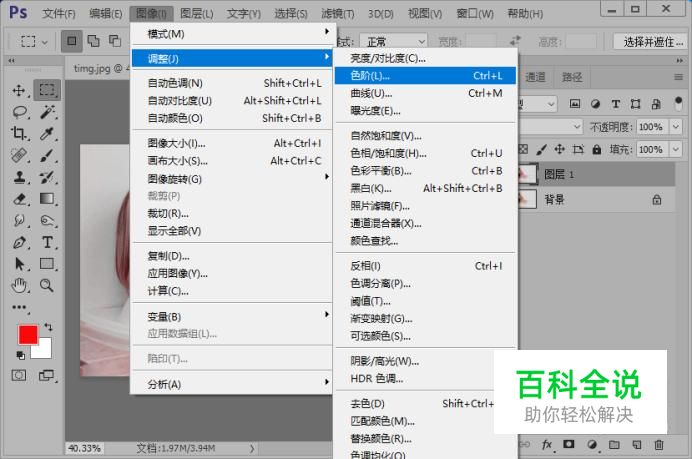Select the Hand tool
The image size is (692, 459).
click(x=19, y=286)
